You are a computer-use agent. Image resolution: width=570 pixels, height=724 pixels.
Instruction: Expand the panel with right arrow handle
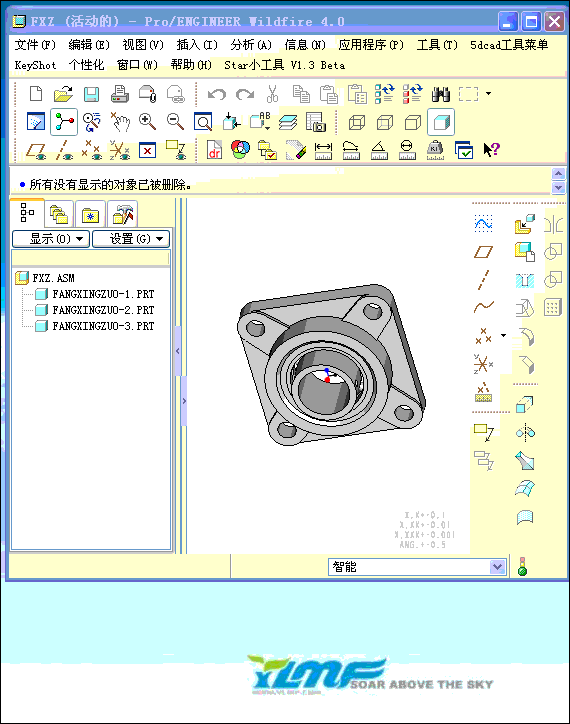pos(184,401)
